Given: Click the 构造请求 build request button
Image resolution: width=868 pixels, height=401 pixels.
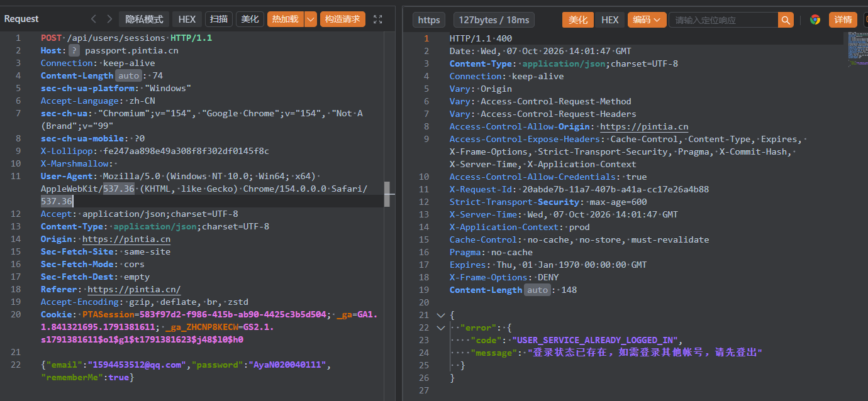Looking at the screenshot, I should click(x=343, y=19).
